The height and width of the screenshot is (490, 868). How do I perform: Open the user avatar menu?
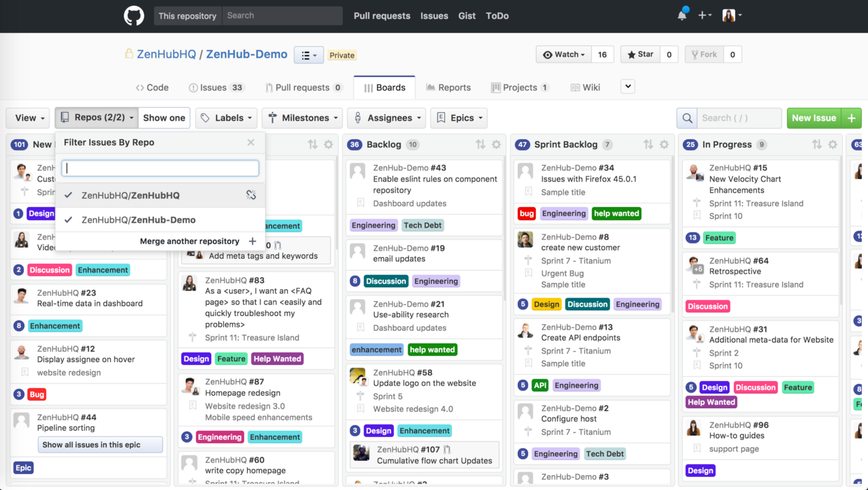(x=732, y=15)
